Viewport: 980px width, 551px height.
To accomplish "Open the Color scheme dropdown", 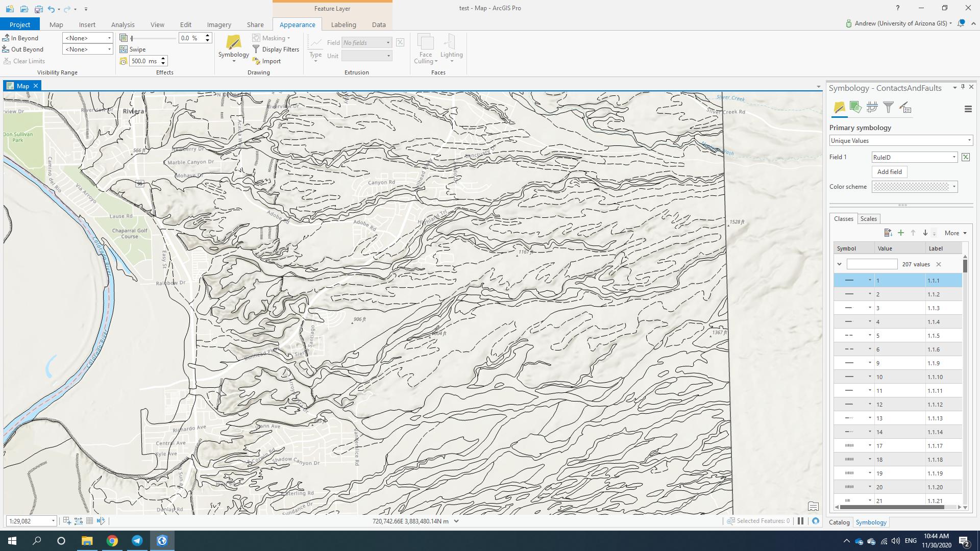I will tap(914, 187).
